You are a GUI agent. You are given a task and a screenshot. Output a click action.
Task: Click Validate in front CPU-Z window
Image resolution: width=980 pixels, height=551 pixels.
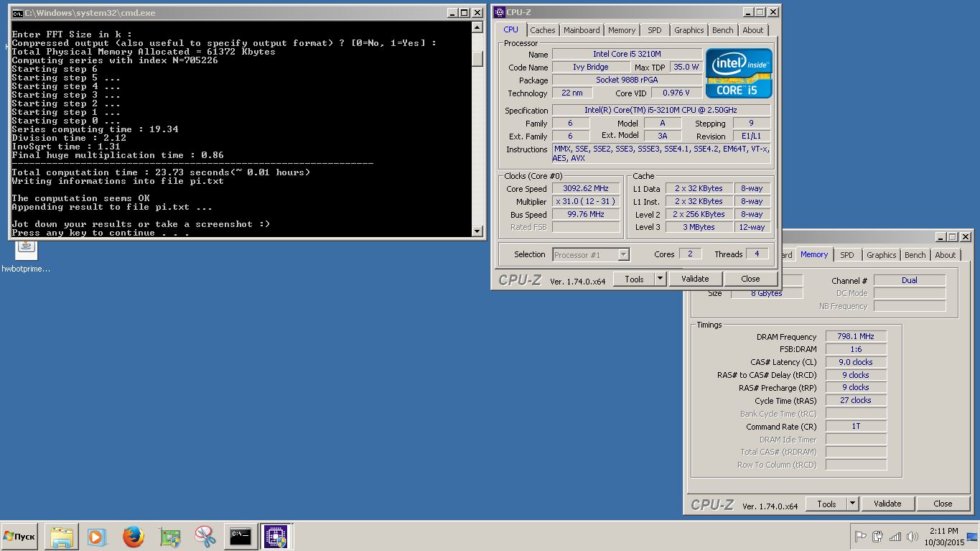click(695, 279)
